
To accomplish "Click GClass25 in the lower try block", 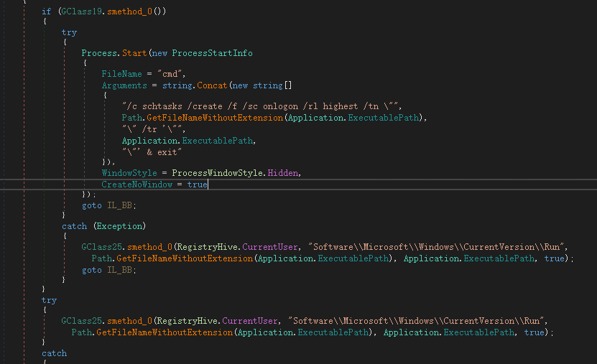I will 81,321.
